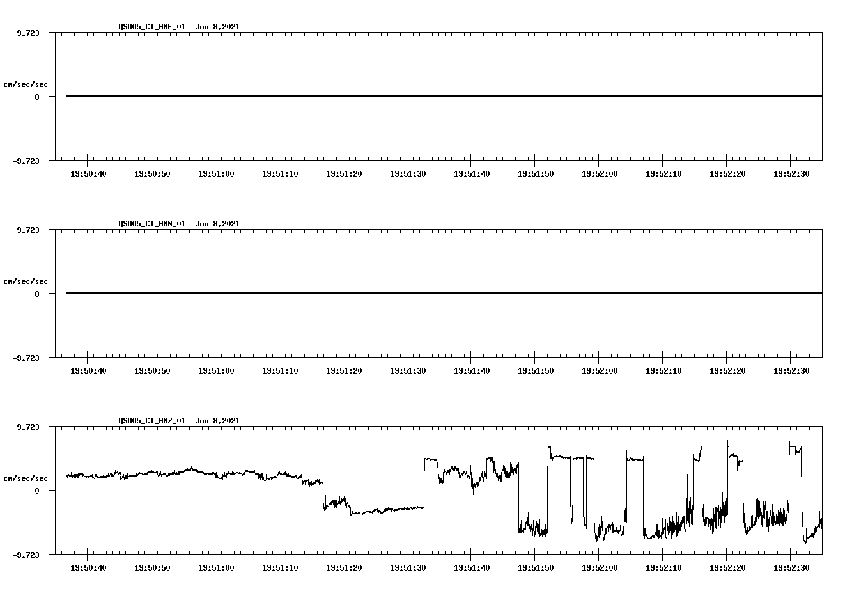Click the -9.723 bottom label of the HNZ chart

pos(26,555)
